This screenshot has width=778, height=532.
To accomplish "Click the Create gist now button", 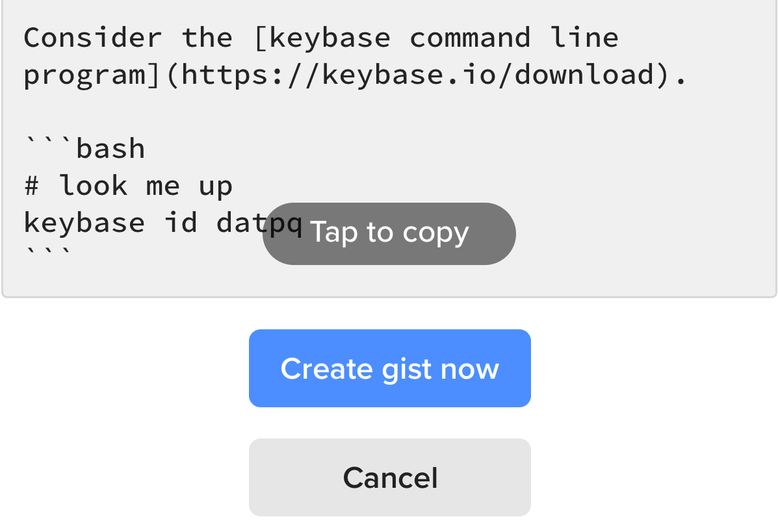I will 389,368.
